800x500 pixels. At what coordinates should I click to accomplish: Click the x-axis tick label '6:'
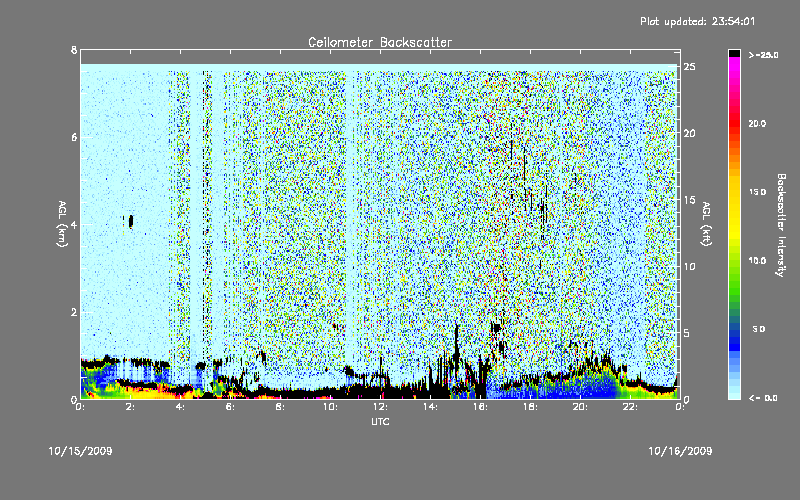pyautogui.click(x=230, y=407)
